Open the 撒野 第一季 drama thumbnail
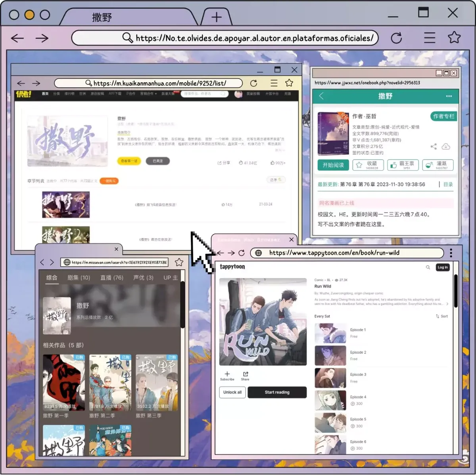The image size is (476, 476). click(64, 382)
